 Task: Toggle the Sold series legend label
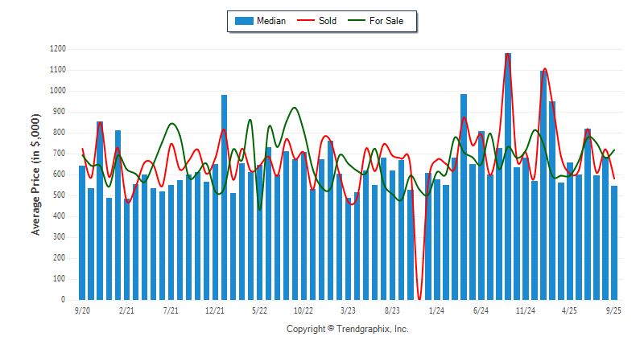pyautogui.click(x=327, y=21)
